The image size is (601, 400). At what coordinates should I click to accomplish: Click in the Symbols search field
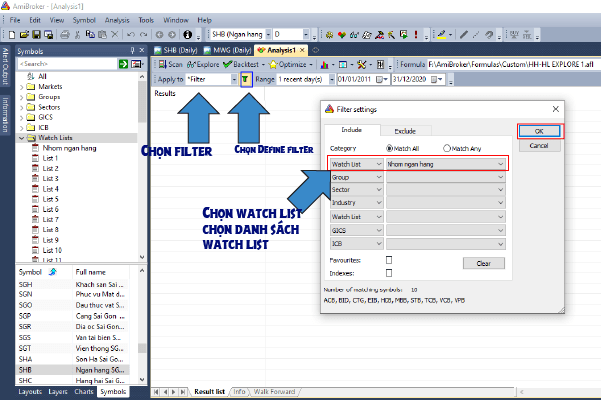(67, 64)
